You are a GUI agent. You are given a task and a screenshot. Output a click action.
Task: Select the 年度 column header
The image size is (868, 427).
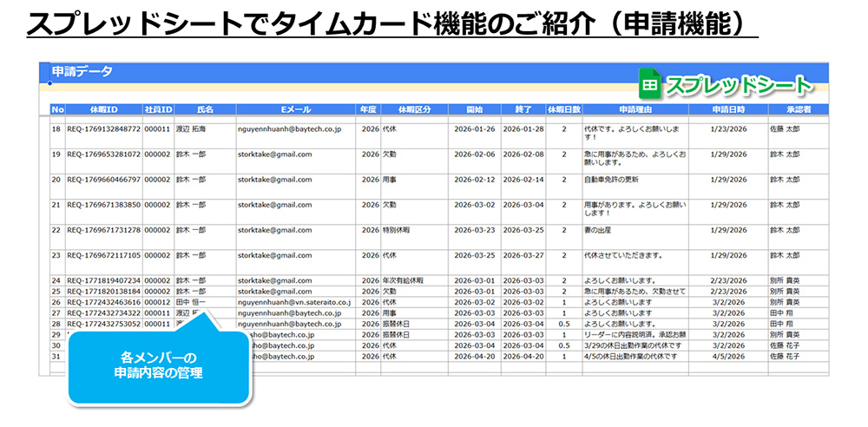[x=367, y=109]
